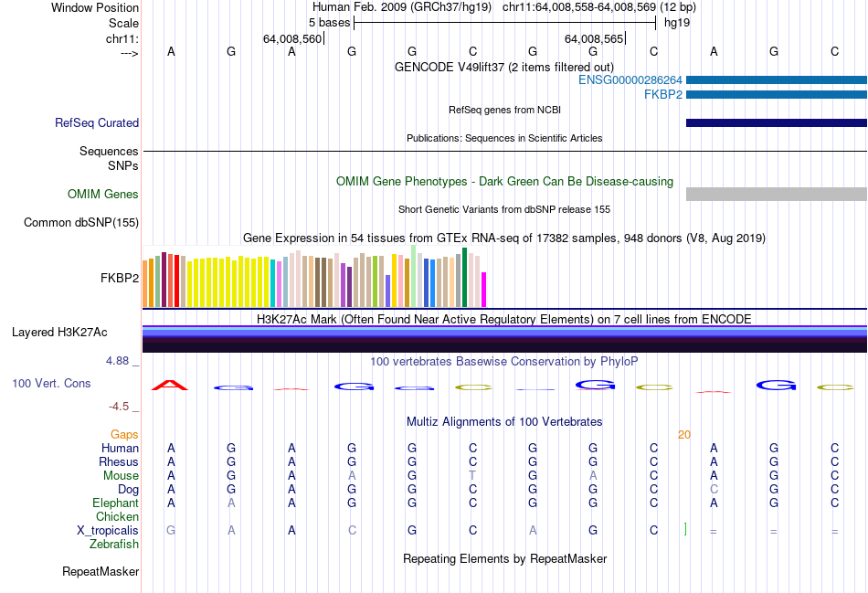Screen dimensions: 868x593
Task: Click the 5 bases scale bar
Action: (x=505, y=23)
